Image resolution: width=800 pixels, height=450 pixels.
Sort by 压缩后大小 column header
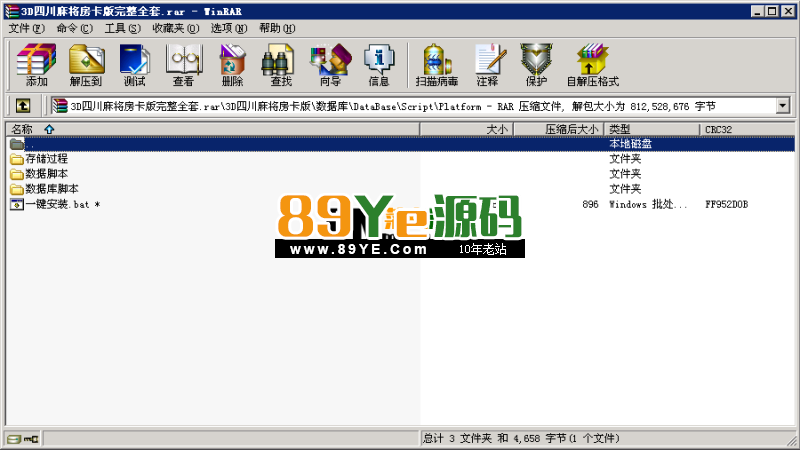[559, 130]
